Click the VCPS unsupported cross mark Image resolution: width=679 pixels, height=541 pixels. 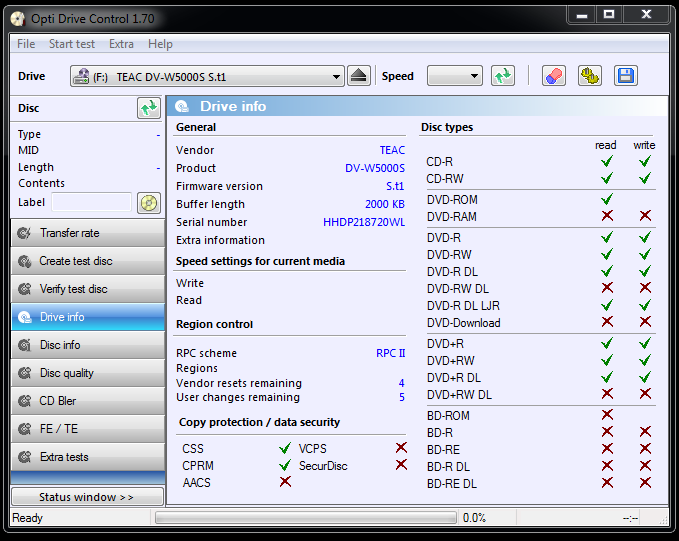click(401, 448)
